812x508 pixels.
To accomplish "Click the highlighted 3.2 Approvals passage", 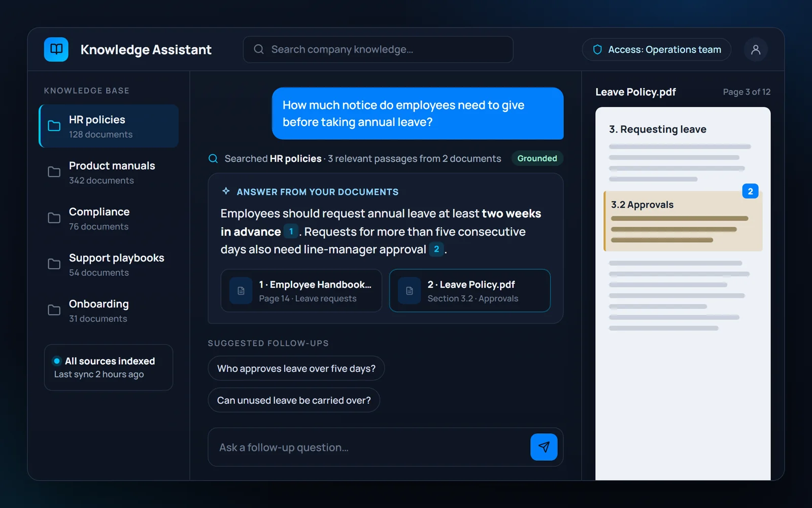I will 683,221.
